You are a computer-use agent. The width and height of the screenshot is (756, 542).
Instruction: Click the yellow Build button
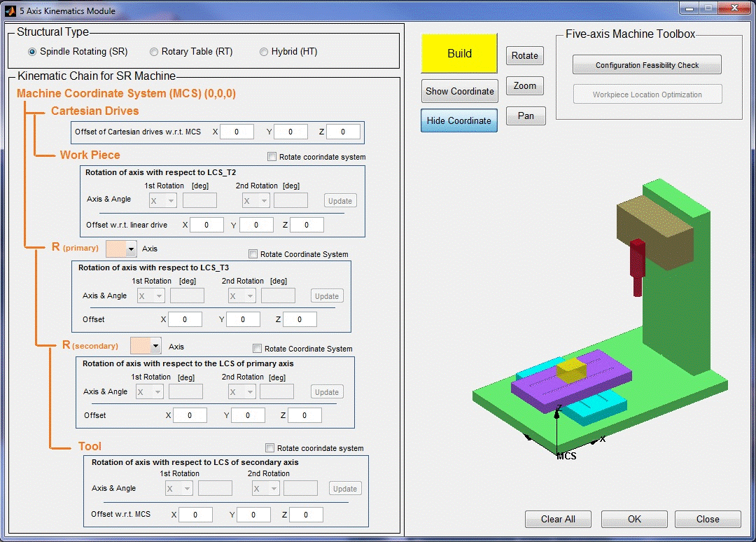(x=459, y=53)
